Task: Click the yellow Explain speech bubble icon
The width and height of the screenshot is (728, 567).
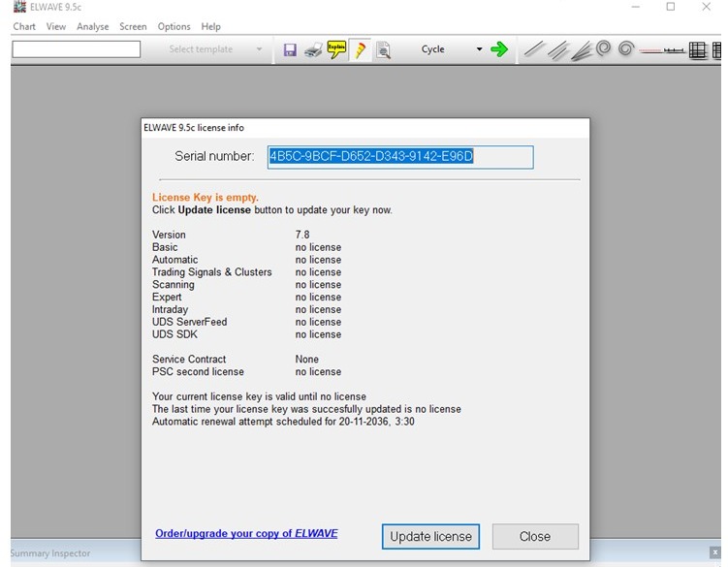Action: point(336,49)
